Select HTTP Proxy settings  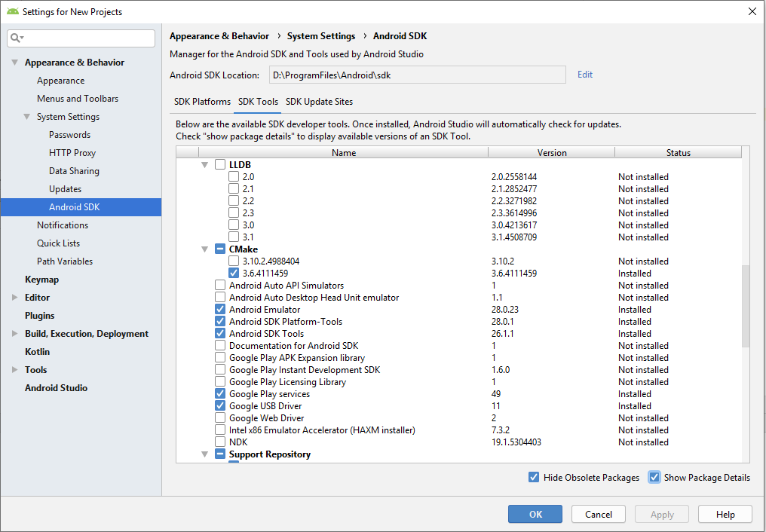click(x=72, y=153)
